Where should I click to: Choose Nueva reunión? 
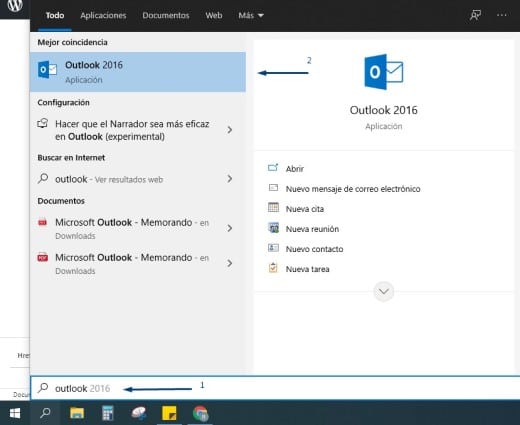click(312, 229)
